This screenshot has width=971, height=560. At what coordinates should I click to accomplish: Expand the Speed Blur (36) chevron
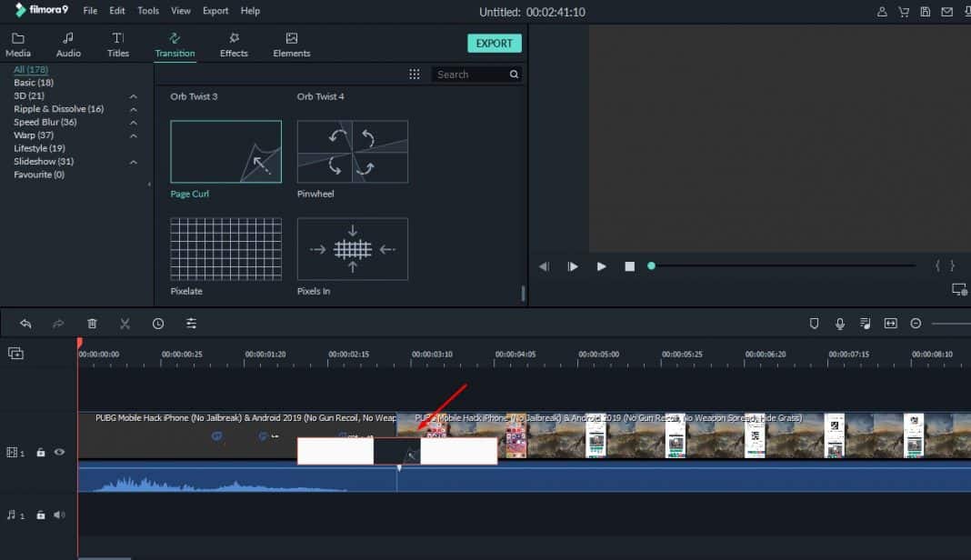[133, 123]
